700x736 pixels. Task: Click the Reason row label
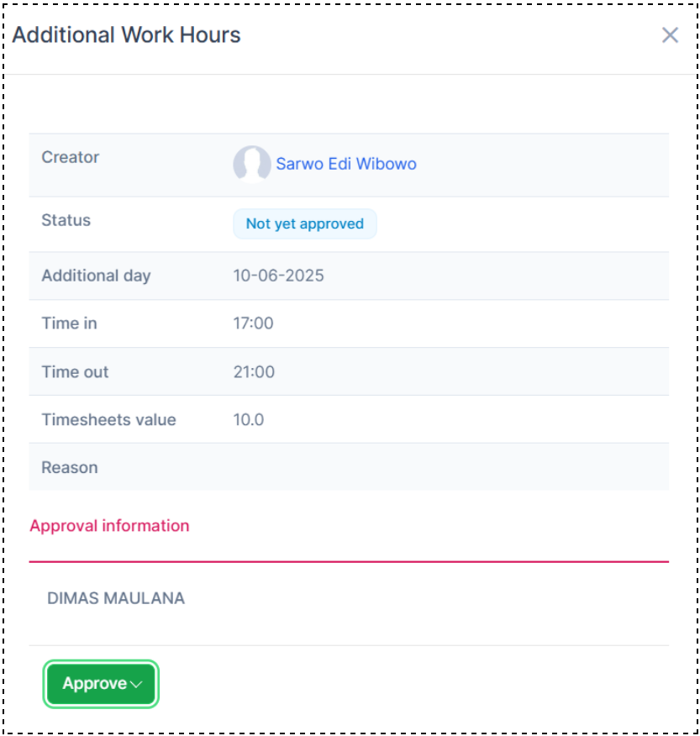70,468
